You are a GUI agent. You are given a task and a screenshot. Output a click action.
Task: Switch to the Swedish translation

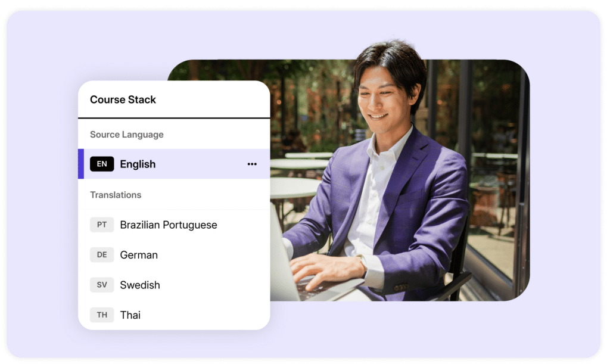coord(140,285)
